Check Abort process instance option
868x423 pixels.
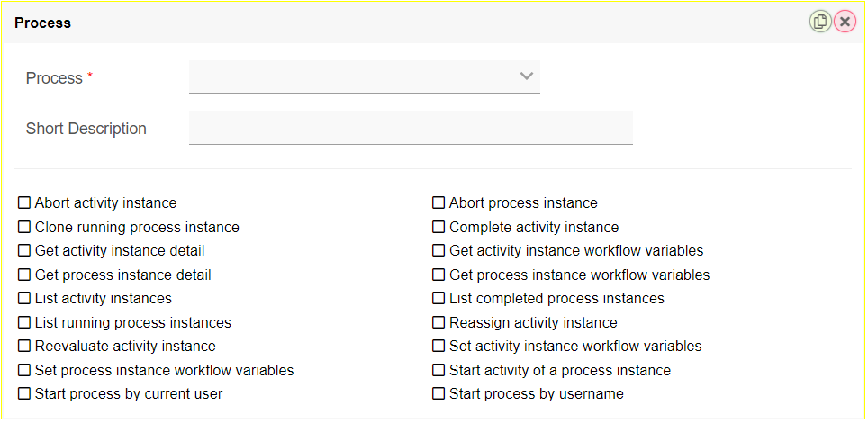coord(439,203)
